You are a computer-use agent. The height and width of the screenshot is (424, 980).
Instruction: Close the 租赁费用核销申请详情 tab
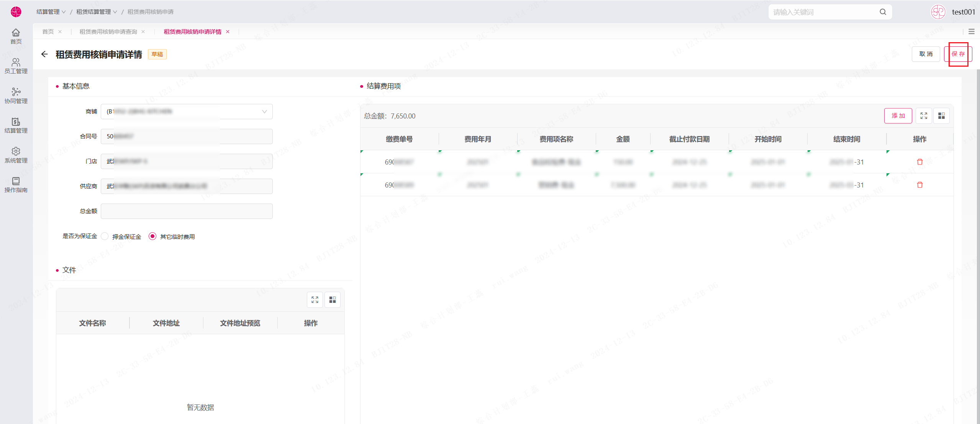(228, 32)
